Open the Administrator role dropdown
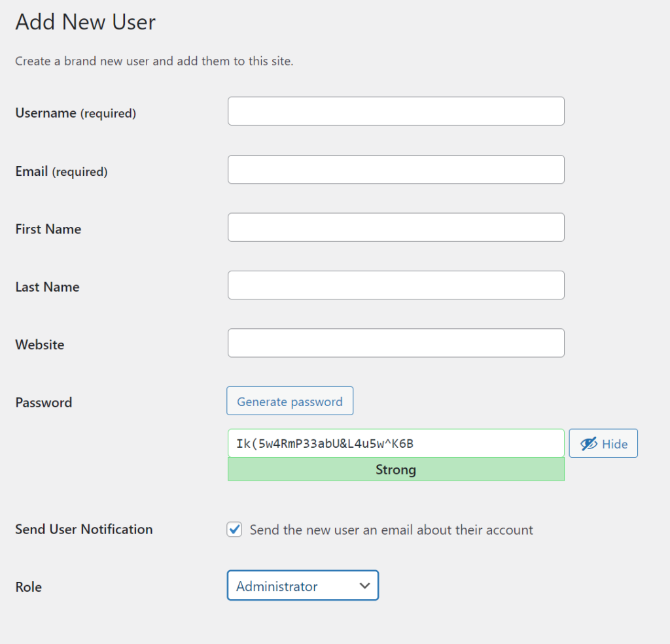This screenshot has width=670, height=644. tap(302, 586)
